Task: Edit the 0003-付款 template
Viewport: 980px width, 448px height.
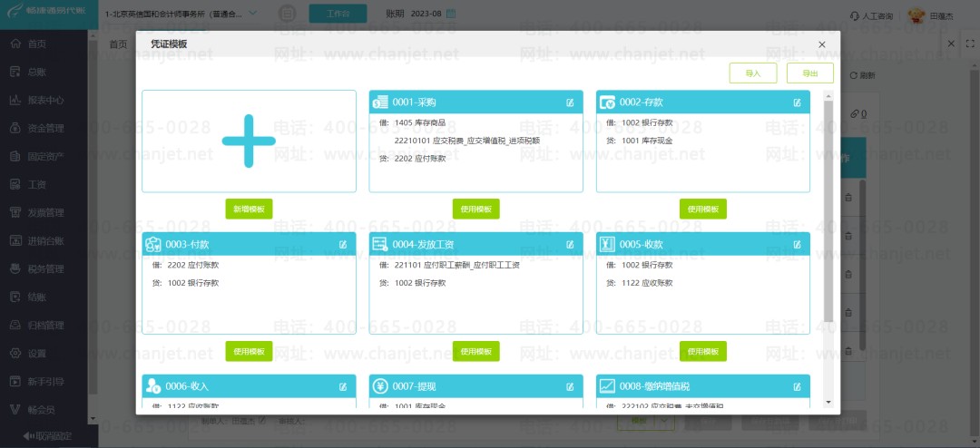Action: [343, 244]
